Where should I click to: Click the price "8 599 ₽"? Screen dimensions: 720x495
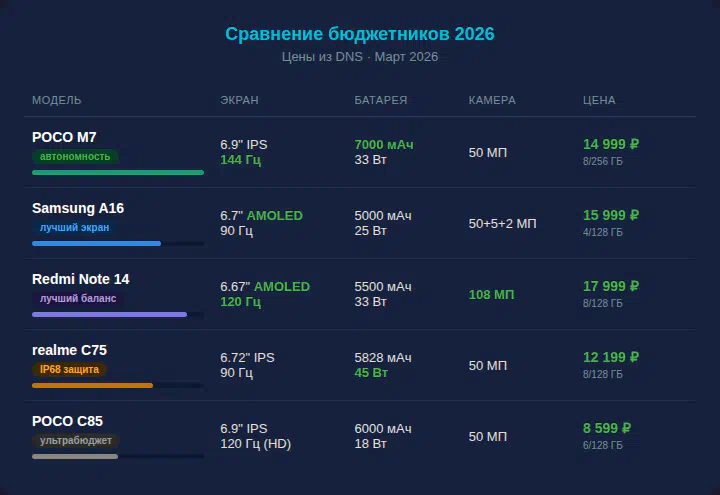(607, 428)
